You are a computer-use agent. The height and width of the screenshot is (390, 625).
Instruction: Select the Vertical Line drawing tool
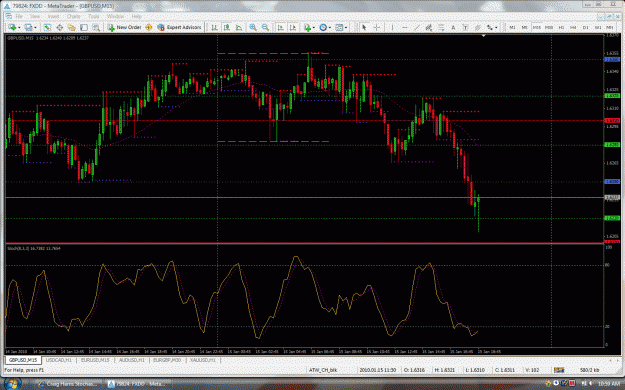pyautogui.click(x=393, y=28)
